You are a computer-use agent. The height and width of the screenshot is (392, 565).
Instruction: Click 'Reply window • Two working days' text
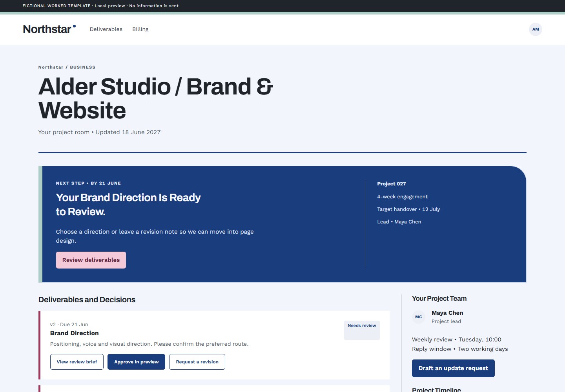(460, 349)
